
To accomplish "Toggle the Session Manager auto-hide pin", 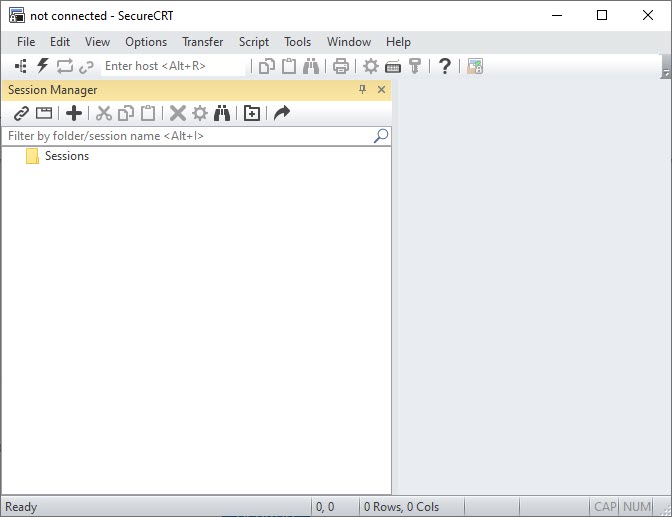I will pyautogui.click(x=363, y=90).
